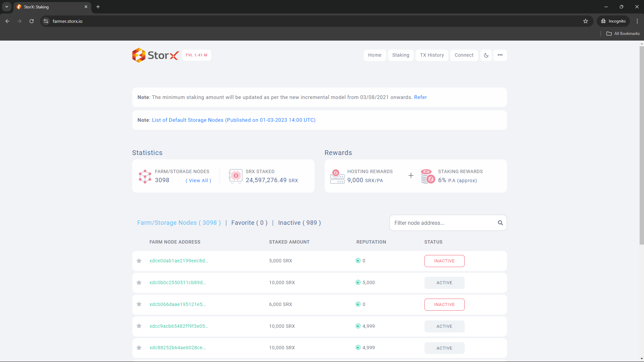
Task: Open node address xdcb066daae195121e5…
Action: coord(177,304)
